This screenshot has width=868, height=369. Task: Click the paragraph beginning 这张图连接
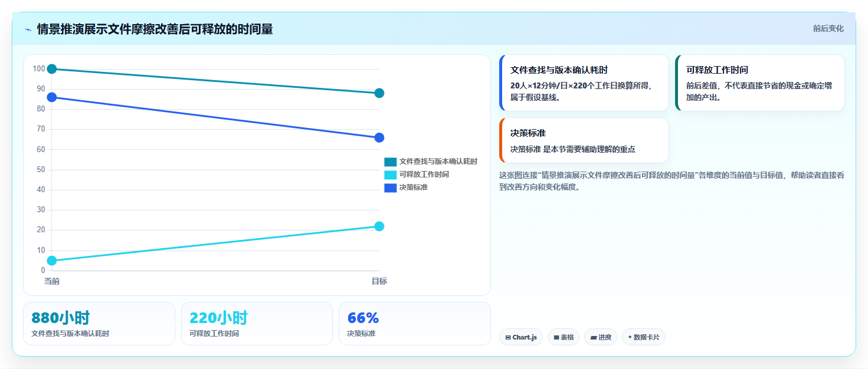(x=672, y=181)
